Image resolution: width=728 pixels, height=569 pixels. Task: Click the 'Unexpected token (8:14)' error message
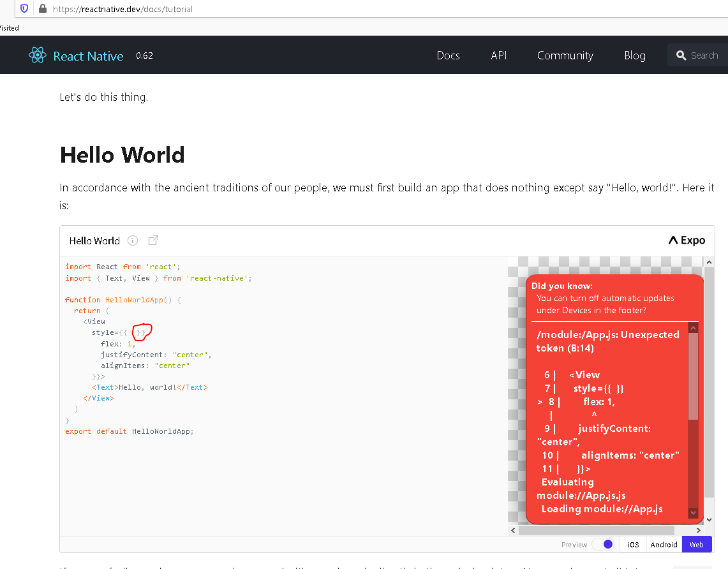[x=608, y=341]
